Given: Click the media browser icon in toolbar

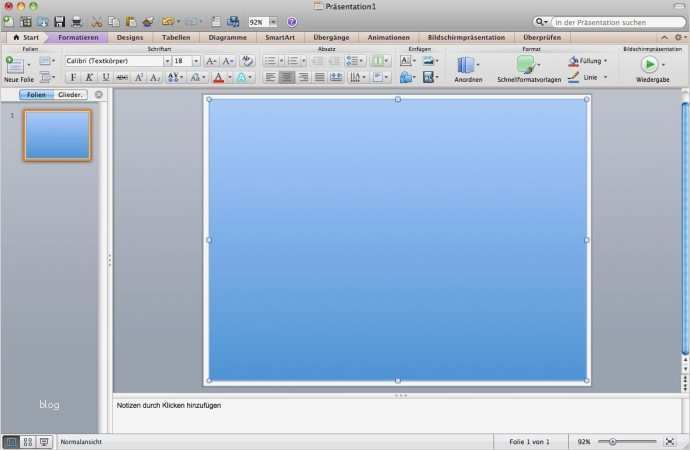Looking at the screenshot, I should tap(233, 22).
